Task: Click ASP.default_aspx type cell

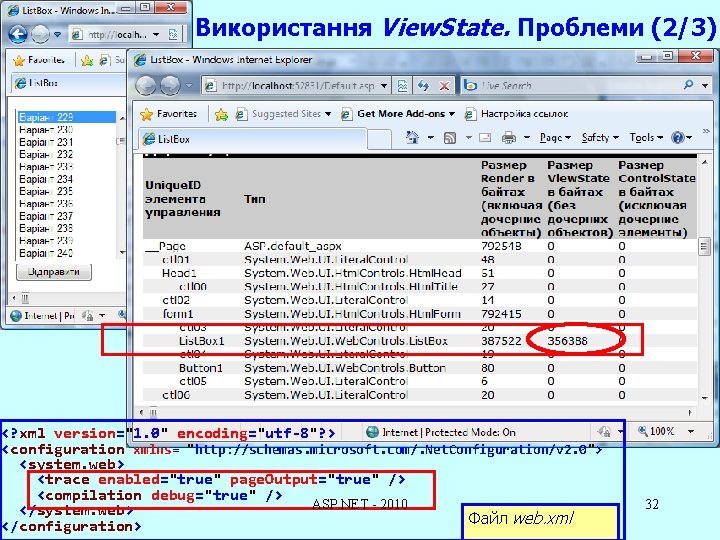Action: (293, 246)
